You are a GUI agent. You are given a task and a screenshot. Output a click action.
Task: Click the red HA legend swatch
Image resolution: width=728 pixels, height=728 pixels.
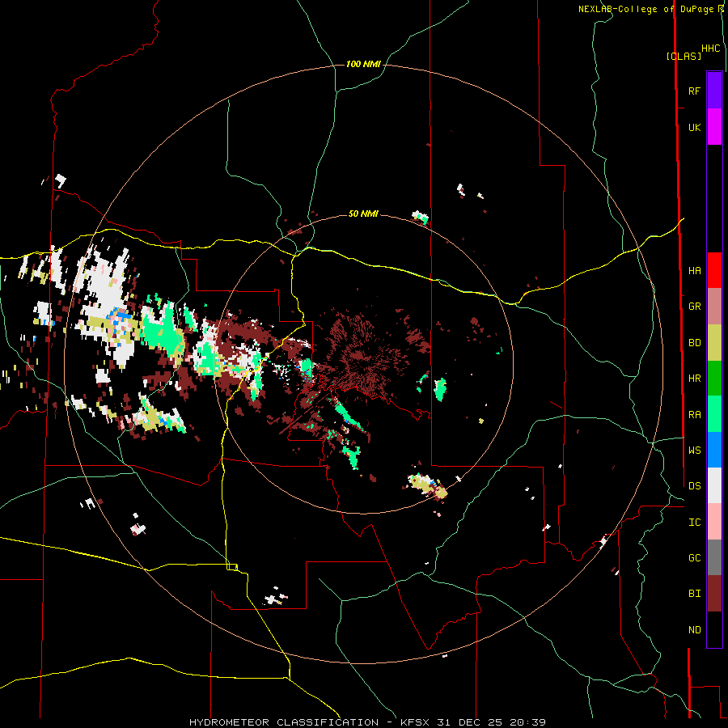pyautogui.click(x=714, y=270)
